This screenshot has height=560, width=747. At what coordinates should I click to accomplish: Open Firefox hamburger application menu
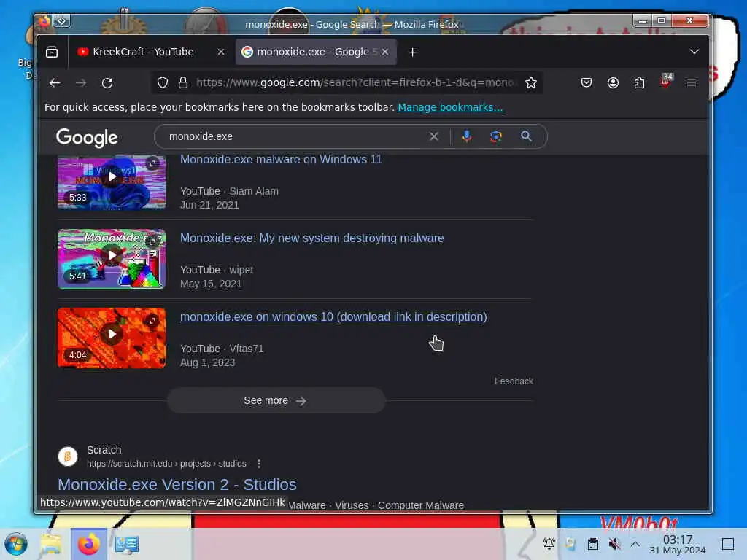pyautogui.click(x=692, y=83)
